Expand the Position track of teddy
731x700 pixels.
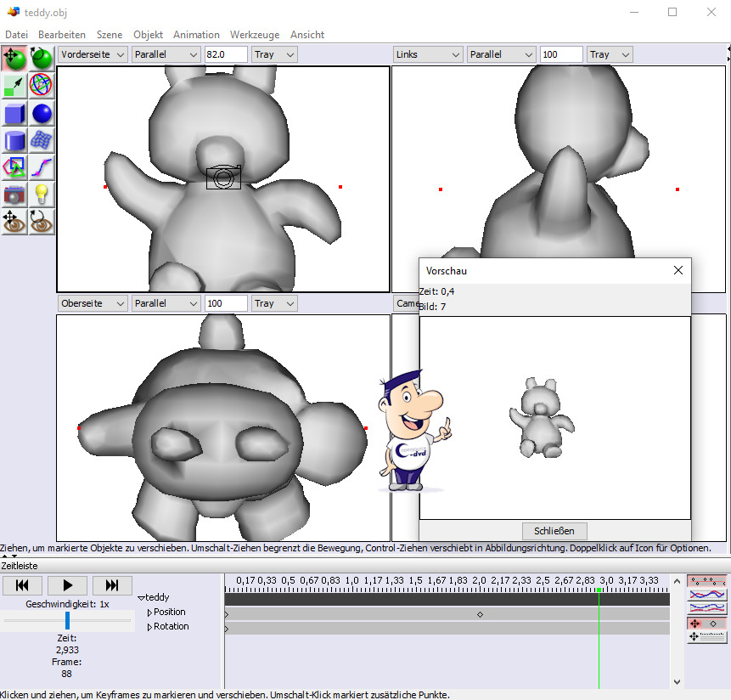coord(150,612)
